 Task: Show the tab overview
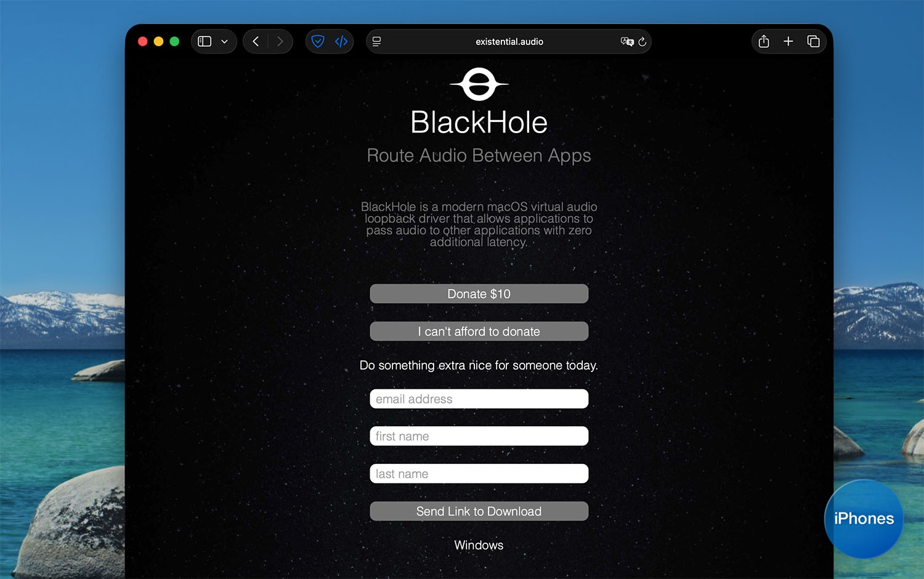[x=813, y=41]
